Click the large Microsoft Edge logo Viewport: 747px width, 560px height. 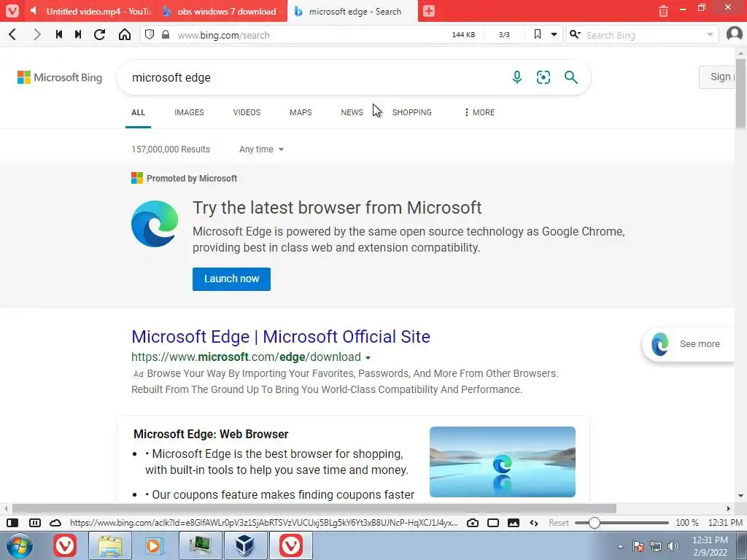155,223
